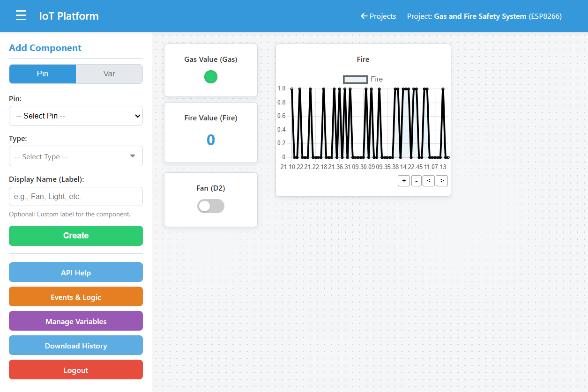Image resolution: width=588 pixels, height=392 pixels.
Task: Open API Help
Action: (x=76, y=273)
